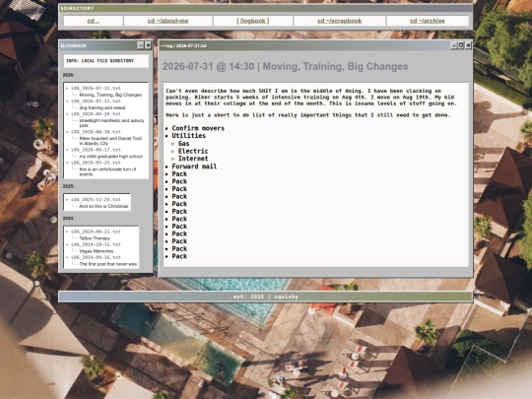Open 'my child graduated high school' entry
This screenshot has height=399, width=532.
click(x=111, y=157)
